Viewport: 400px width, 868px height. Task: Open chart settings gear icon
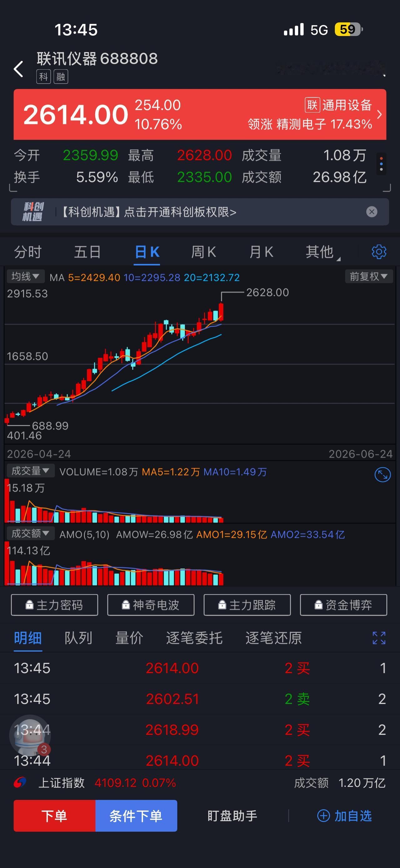pyautogui.click(x=379, y=252)
